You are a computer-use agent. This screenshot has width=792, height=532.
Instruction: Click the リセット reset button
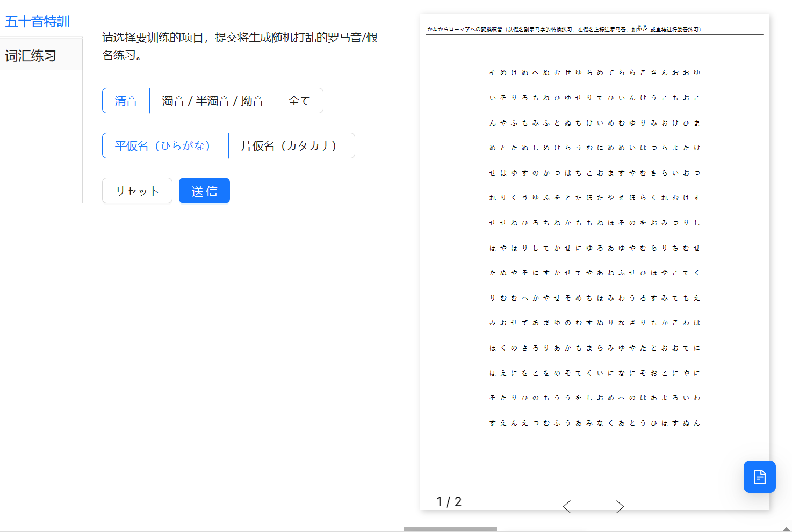pos(137,191)
